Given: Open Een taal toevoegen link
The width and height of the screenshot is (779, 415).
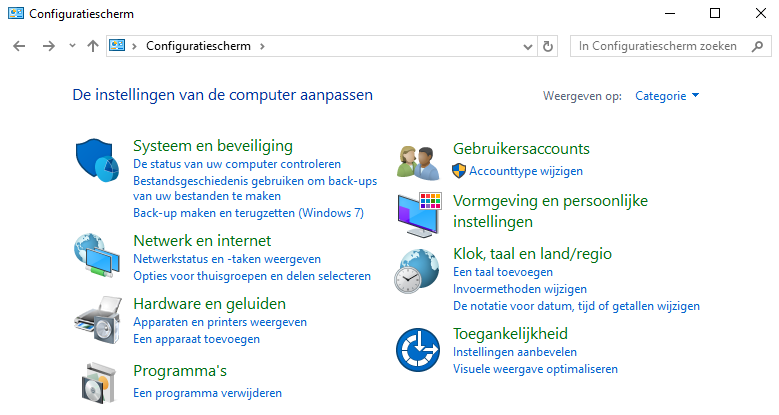Looking at the screenshot, I should click(x=502, y=272).
